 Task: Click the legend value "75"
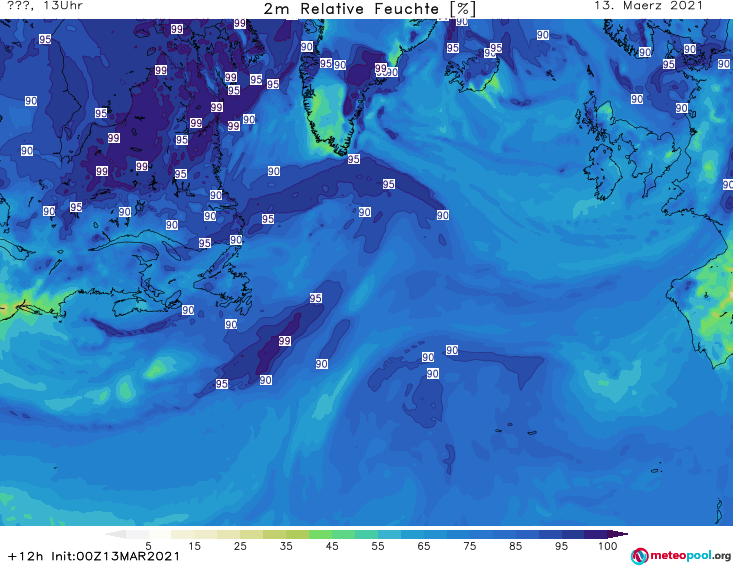(469, 546)
